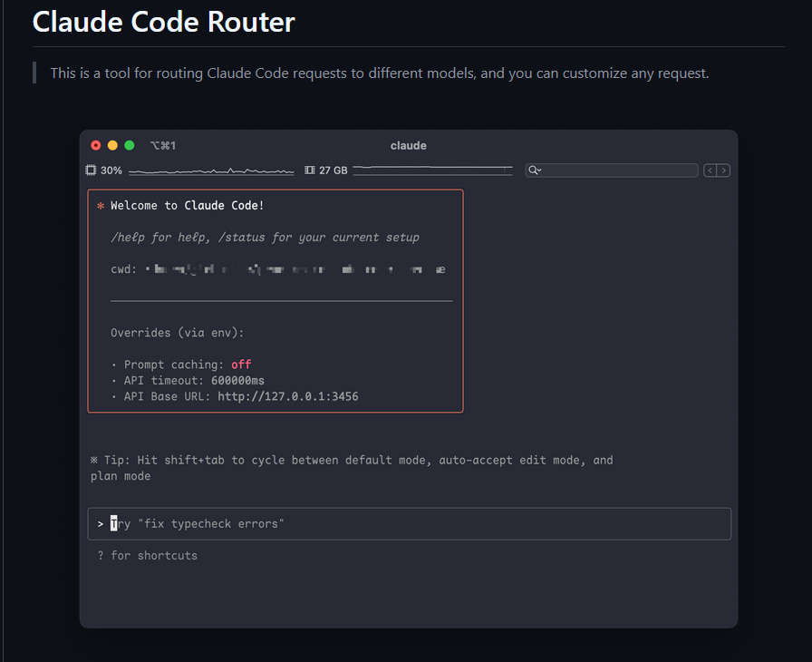This screenshot has width=812, height=662.
Task: Click the green maximize window button
Action: click(130, 146)
